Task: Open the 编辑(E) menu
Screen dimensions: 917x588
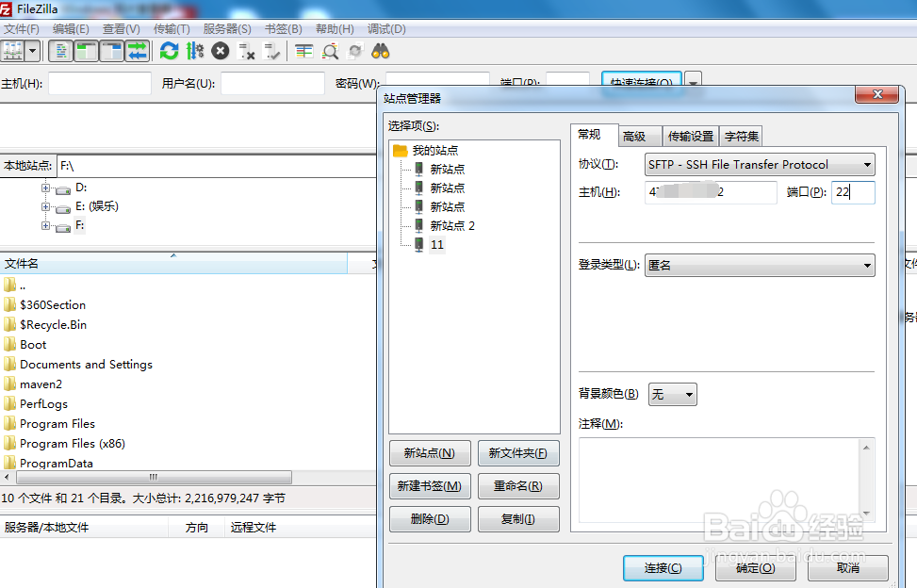Action: tap(71, 29)
